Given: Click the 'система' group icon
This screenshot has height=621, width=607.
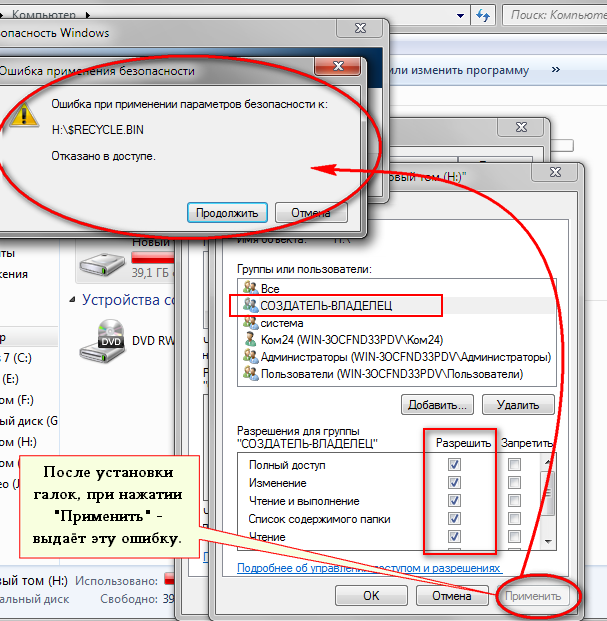Looking at the screenshot, I should (250, 322).
